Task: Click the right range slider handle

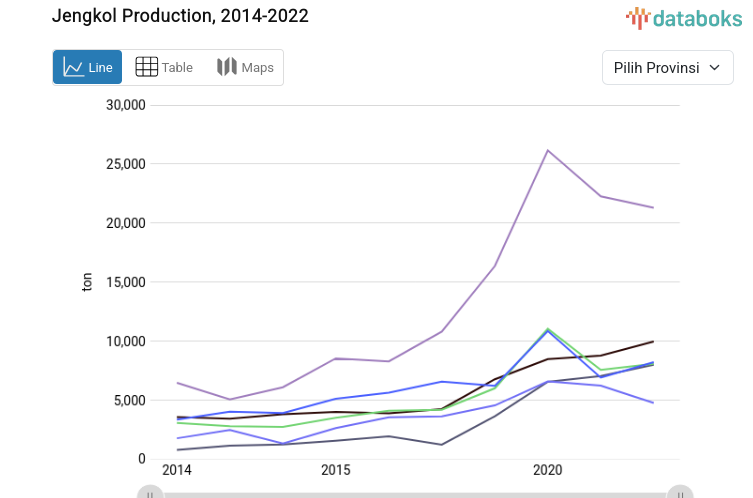Action: (x=680, y=493)
